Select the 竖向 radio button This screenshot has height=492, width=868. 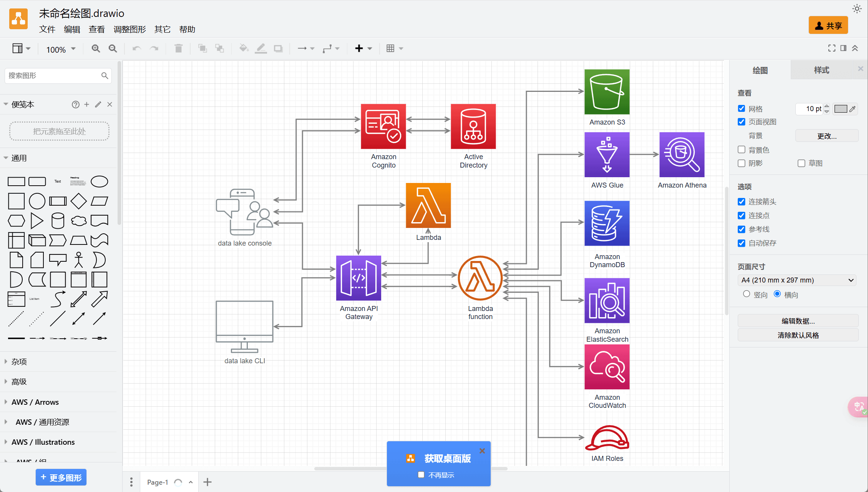tap(747, 294)
